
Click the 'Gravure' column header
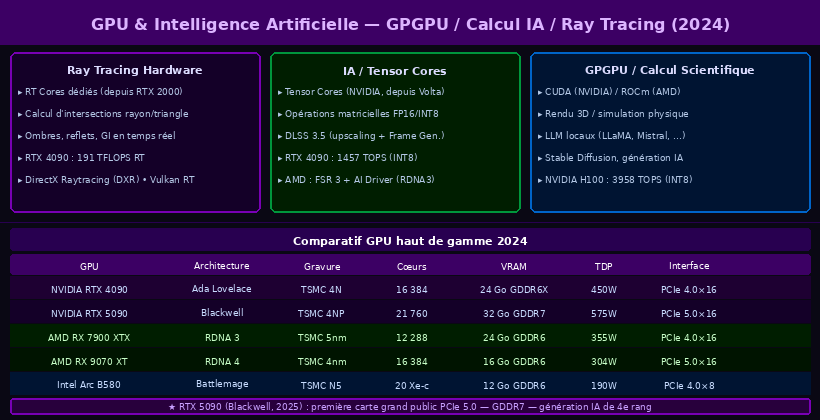point(322,267)
